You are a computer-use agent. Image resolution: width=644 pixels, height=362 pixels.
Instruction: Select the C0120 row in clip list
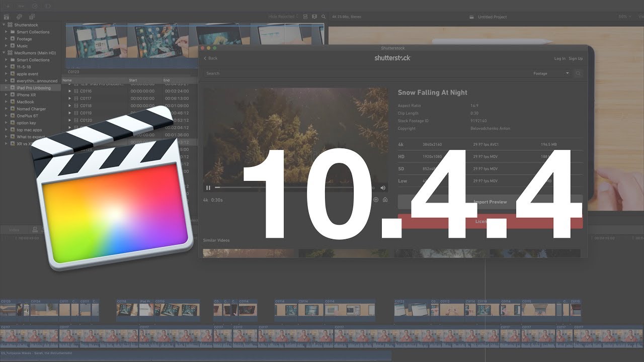pos(129,120)
